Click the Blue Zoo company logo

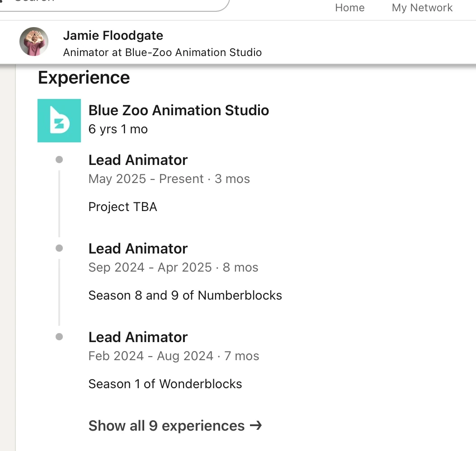[x=59, y=121]
